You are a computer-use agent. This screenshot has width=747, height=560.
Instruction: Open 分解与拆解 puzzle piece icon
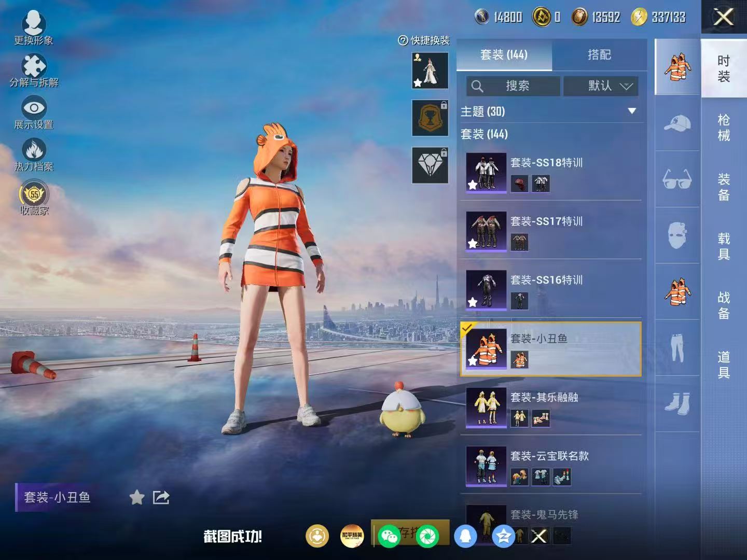point(34,66)
